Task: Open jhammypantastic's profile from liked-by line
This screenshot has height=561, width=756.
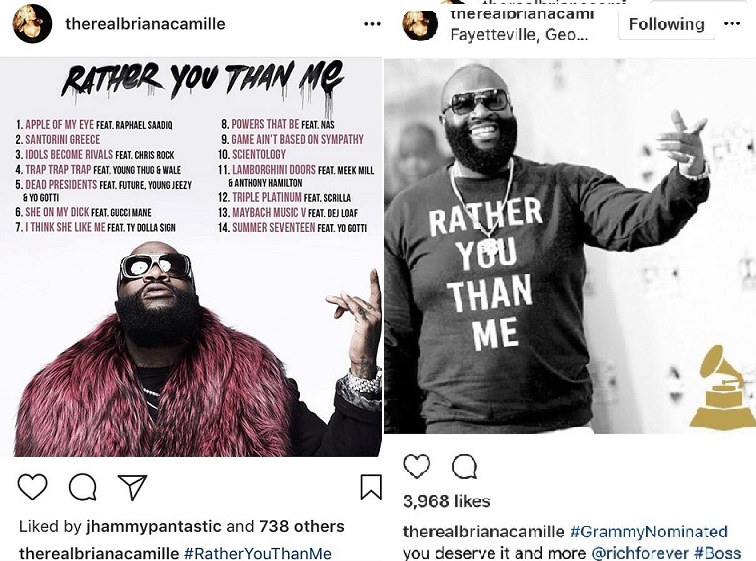Action: (x=154, y=526)
